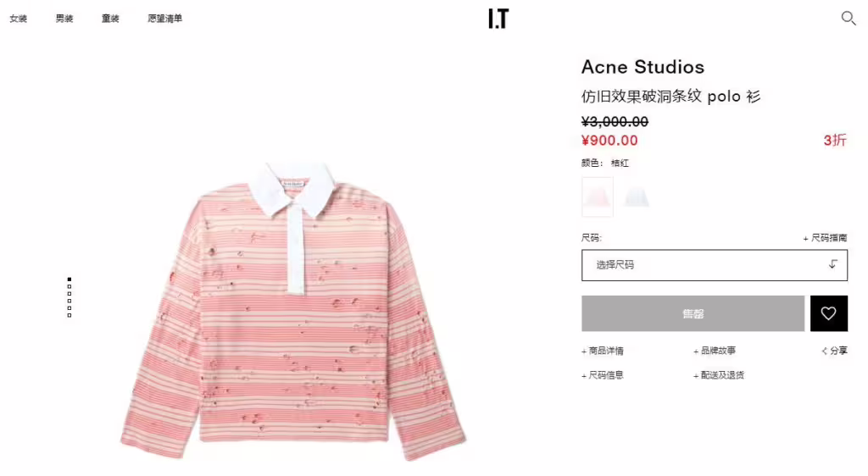Screen dimensions: 868x476
Task: Open the 童装 menu
Action: pyautogui.click(x=110, y=19)
